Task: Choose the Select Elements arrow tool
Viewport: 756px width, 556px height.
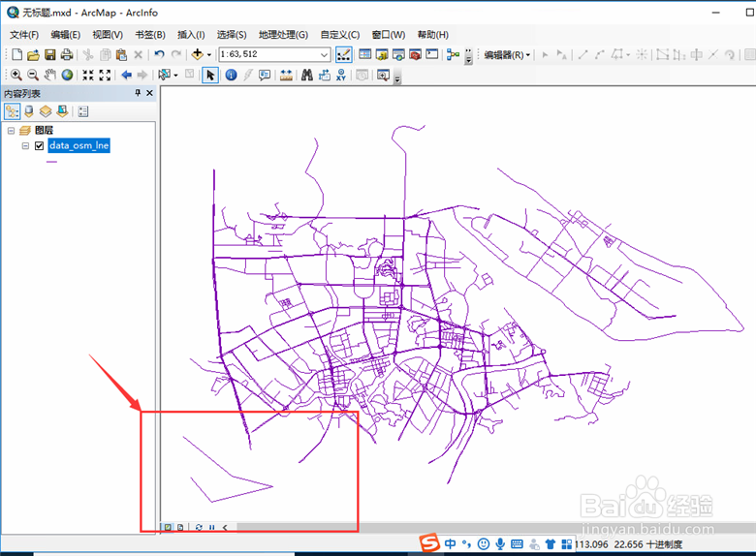Action: [210, 76]
